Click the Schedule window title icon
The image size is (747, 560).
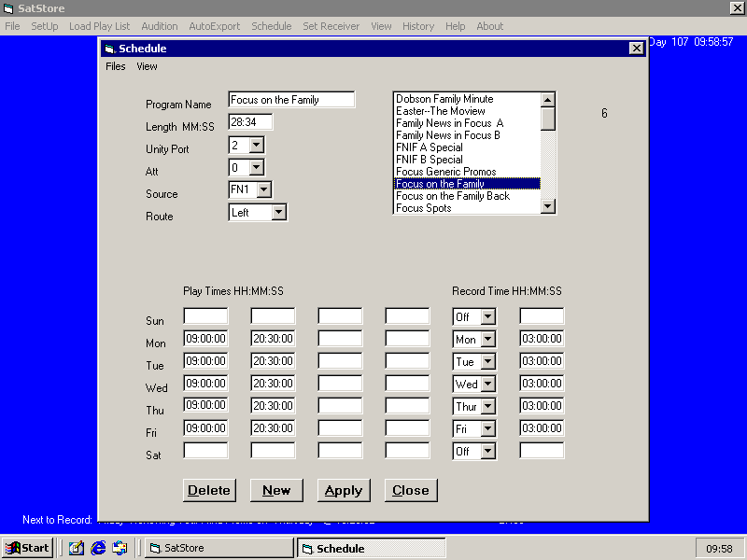[110, 49]
